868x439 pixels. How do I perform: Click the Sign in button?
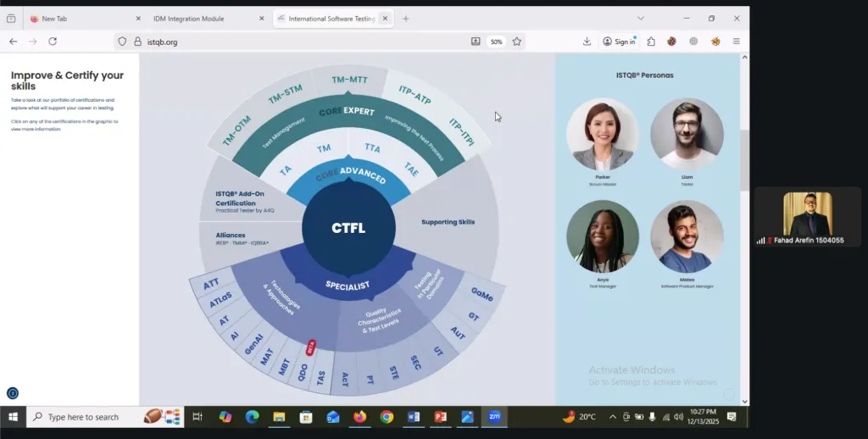click(619, 42)
